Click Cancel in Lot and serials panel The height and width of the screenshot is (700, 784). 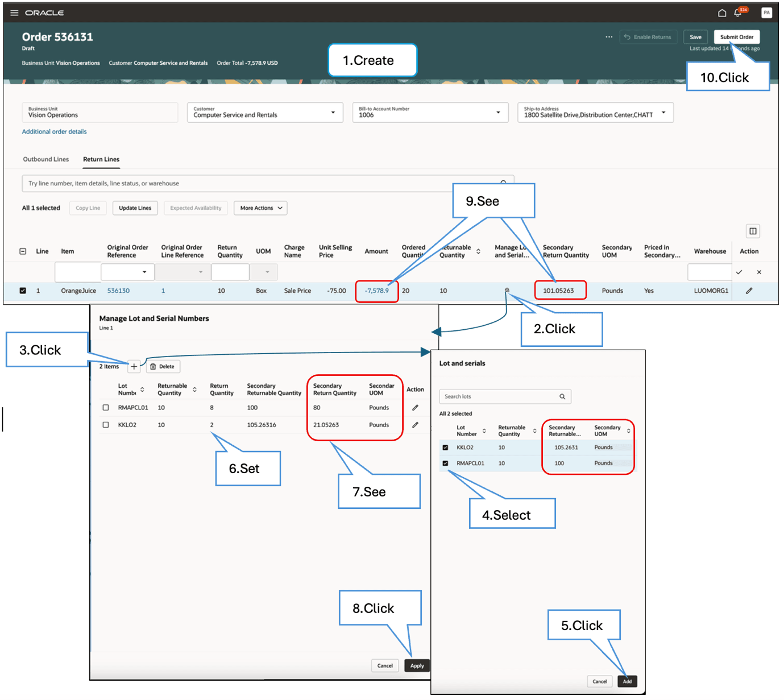(600, 681)
